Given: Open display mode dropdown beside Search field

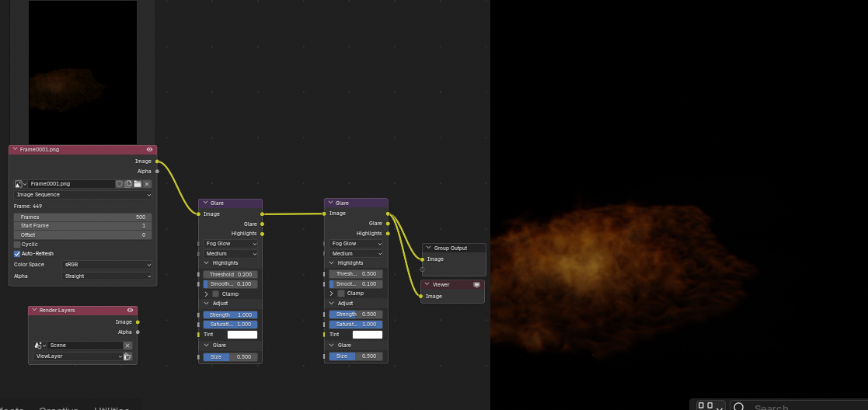Looking at the screenshot, I should (711, 407).
